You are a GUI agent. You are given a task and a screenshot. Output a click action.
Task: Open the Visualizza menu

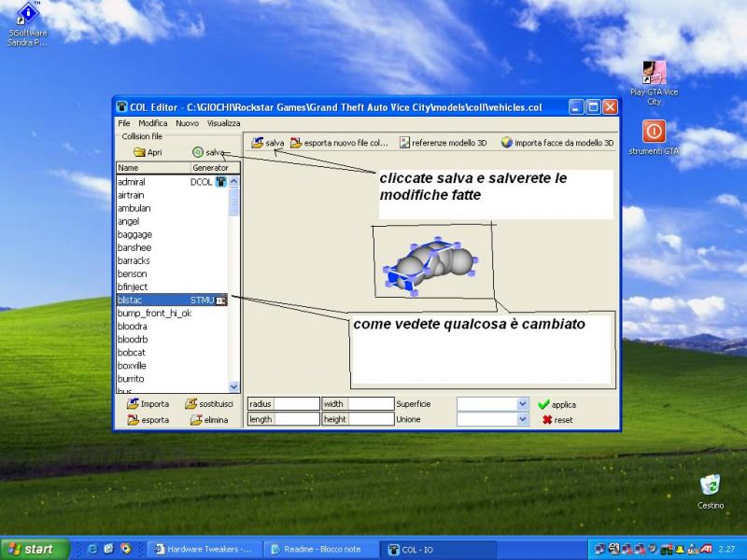(223, 123)
